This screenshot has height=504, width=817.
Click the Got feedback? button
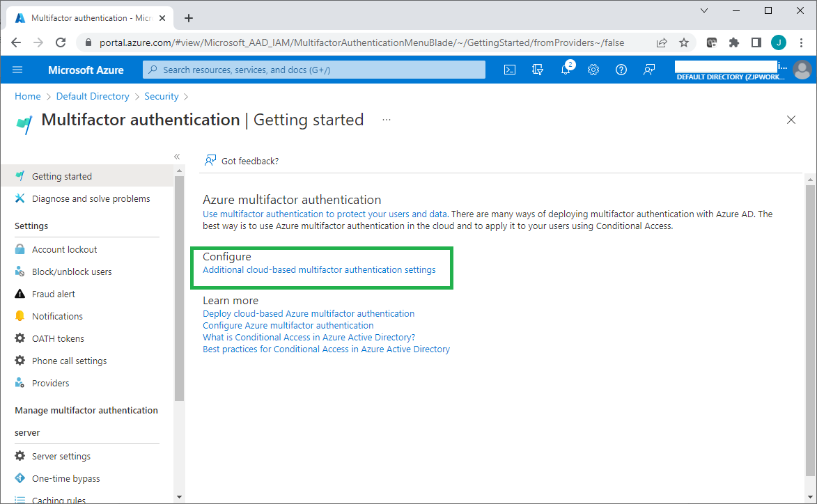(242, 161)
